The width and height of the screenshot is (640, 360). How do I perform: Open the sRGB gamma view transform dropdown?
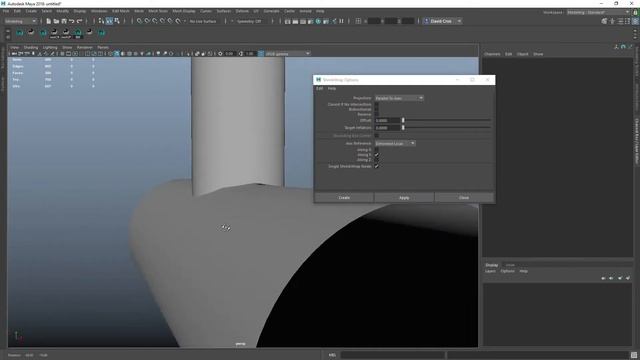pyautogui.click(x=288, y=53)
